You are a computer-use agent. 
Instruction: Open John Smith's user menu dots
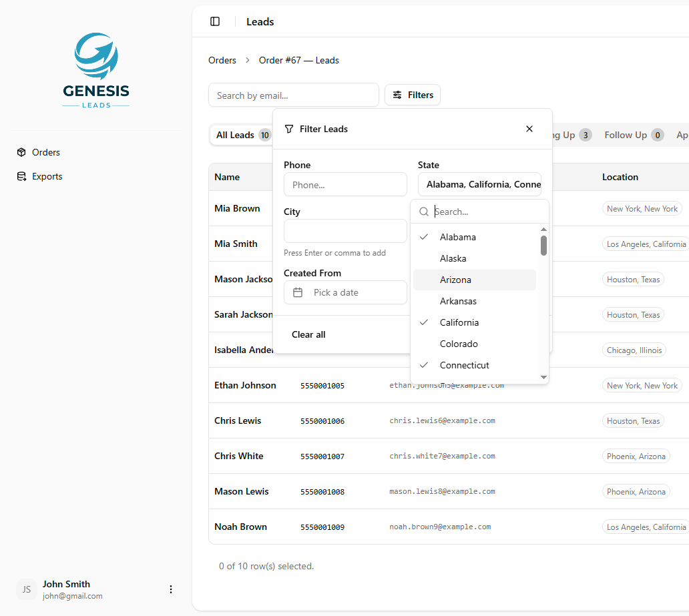coord(170,589)
